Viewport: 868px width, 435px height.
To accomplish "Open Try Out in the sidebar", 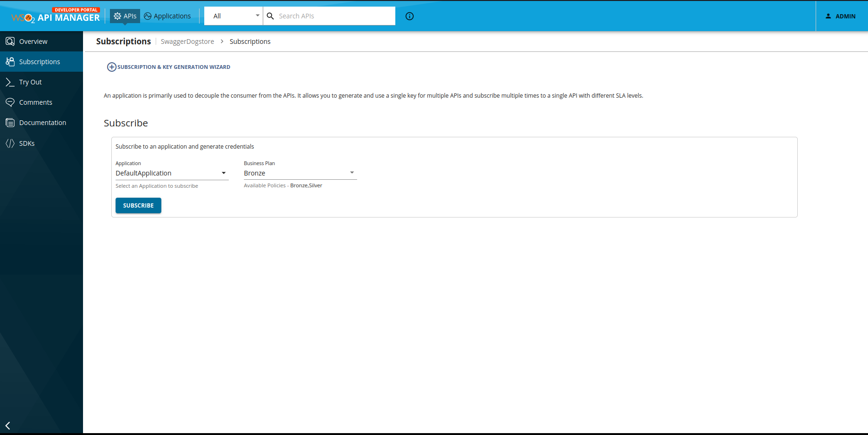I will click(42, 82).
